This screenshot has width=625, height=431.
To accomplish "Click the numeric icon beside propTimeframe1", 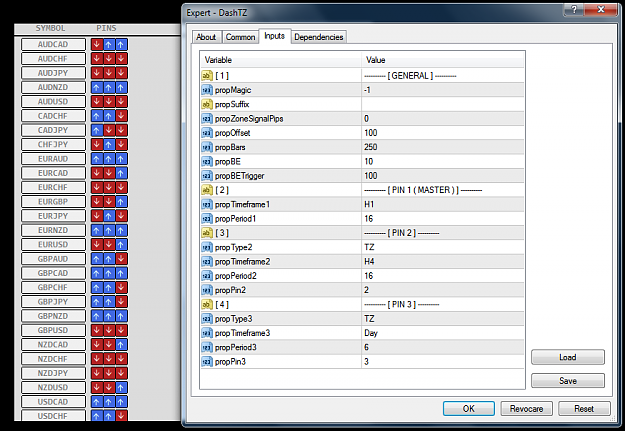I will (x=207, y=205).
